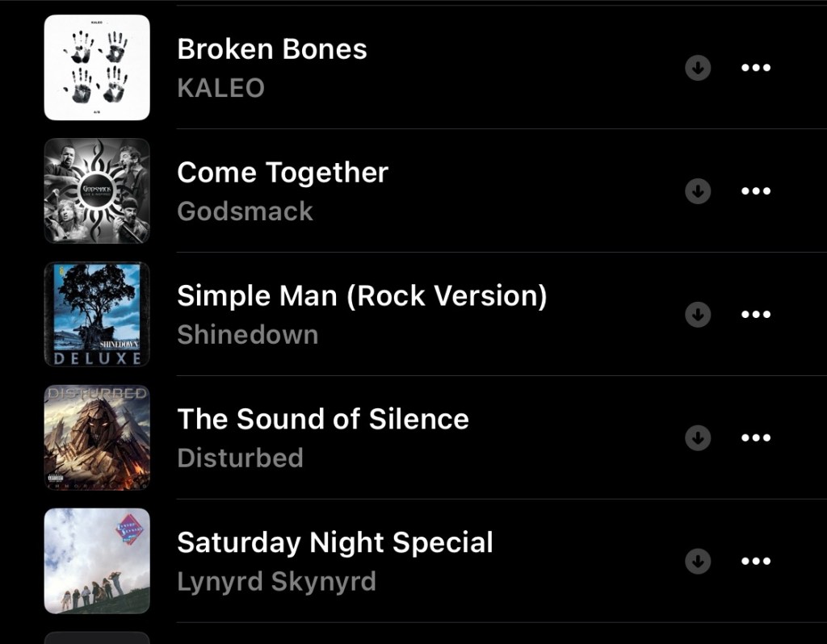The height and width of the screenshot is (644, 827).
Task: Tap the Godsmack album cover
Action: 97,191
